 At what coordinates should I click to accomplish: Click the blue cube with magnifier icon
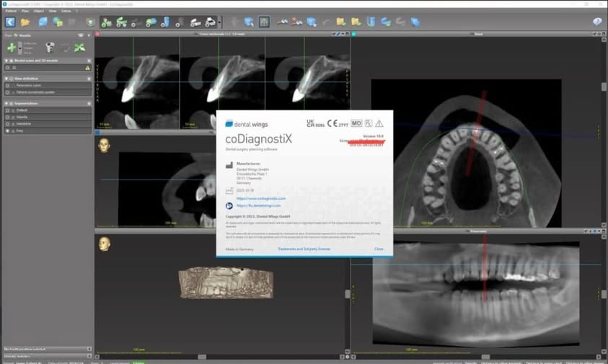(249, 22)
